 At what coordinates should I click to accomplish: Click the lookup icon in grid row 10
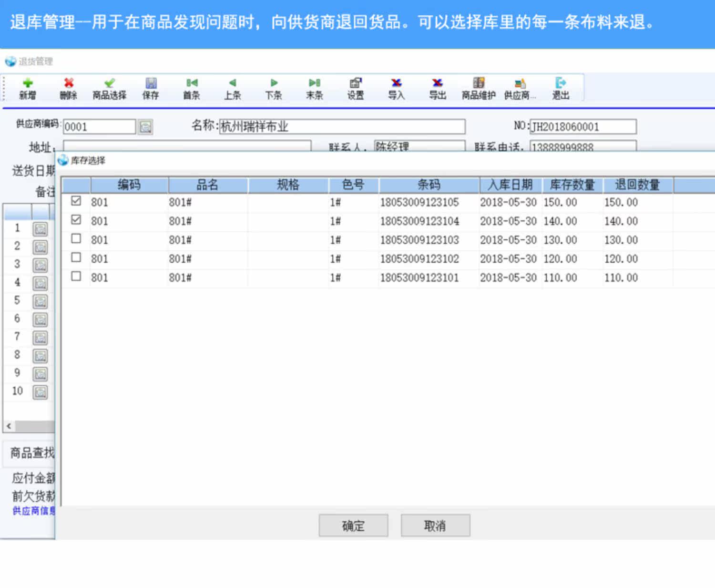coord(41,392)
